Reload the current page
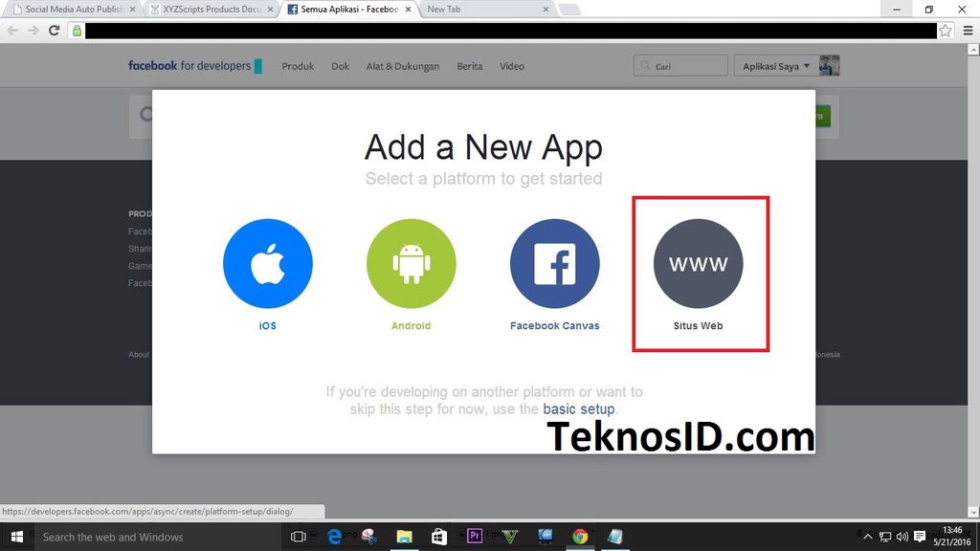This screenshot has width=980, height=551. coord(55,30)
